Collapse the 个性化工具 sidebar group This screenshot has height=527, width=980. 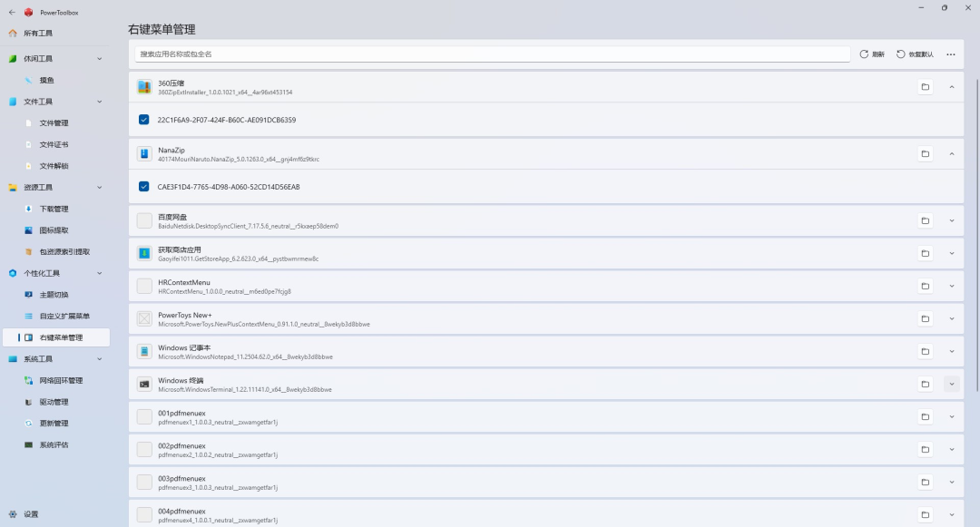[x=100, y=273]
